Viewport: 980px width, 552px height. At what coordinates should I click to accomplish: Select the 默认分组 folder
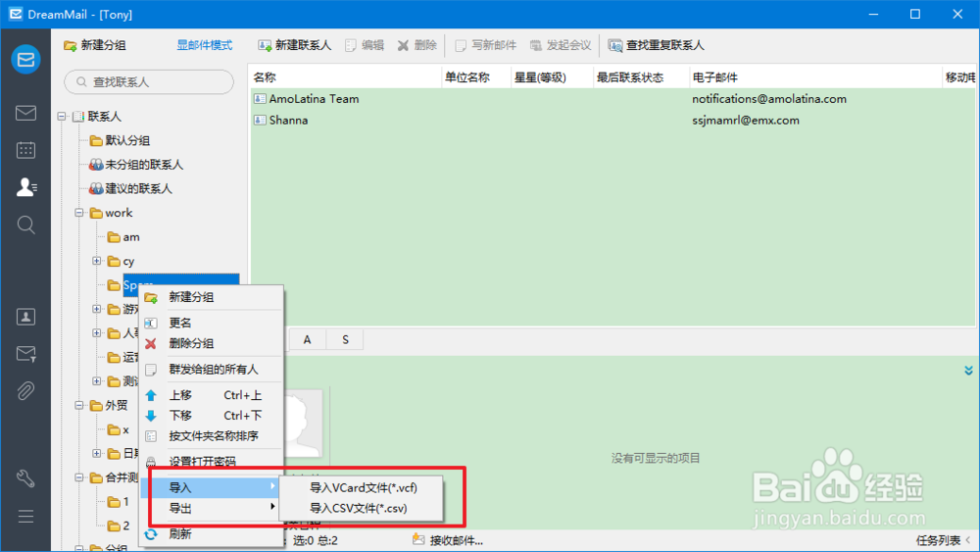(x=120, y=140)
